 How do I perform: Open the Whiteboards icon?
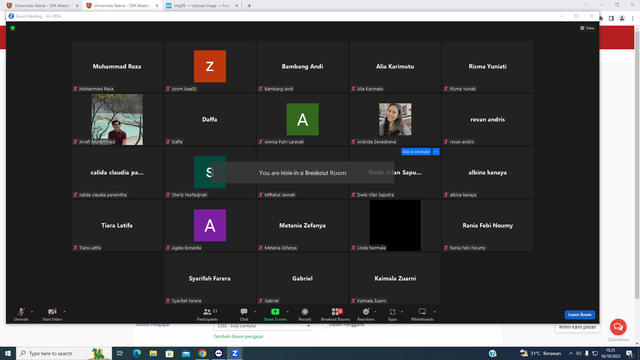(x=422, y=312)
